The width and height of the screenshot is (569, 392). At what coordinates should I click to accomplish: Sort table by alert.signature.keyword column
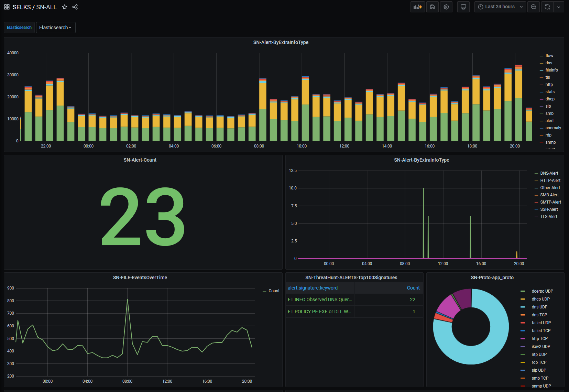pos(313,288)
